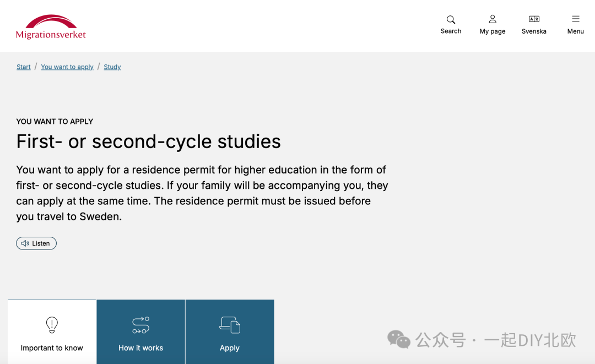This screenshot has height=364, width=595.
Task: Click the Migrationsverket logo
Action: (51, 27)
